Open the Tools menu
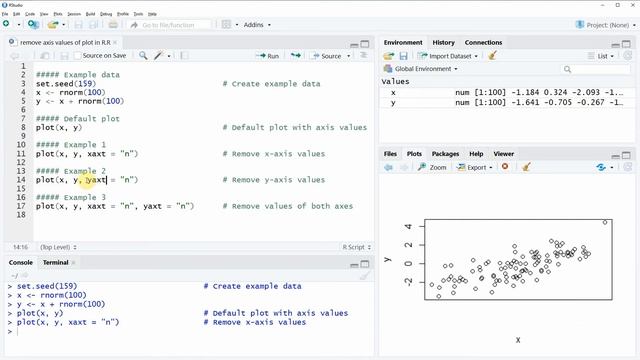Screen dimensions: 640x360 [138, 14]
